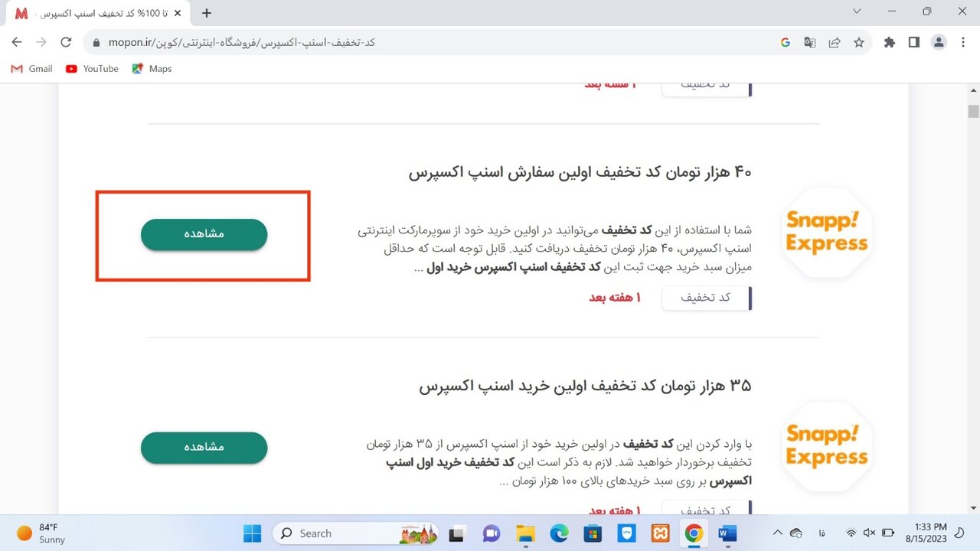Open the ۴۰ هزار تومان discount heading
980x551 pixels.
[x=580, y=172]
